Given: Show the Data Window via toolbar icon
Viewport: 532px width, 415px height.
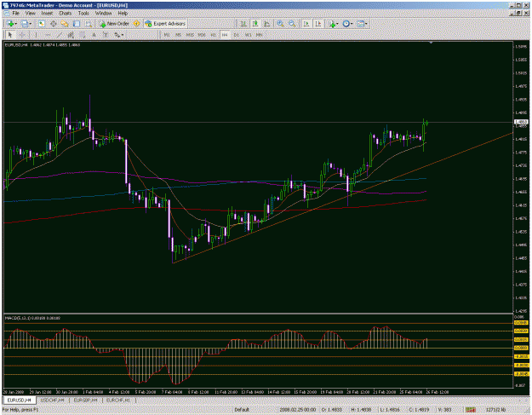Looking at the screenshot, I should click(x=54, y=23).
